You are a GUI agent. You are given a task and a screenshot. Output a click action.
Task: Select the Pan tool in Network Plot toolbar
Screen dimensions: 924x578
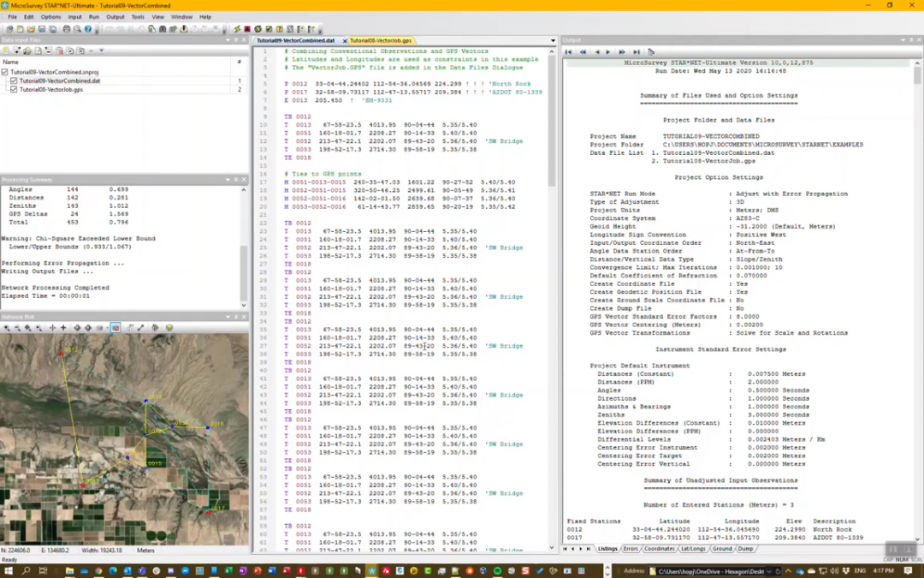point(52,328)
